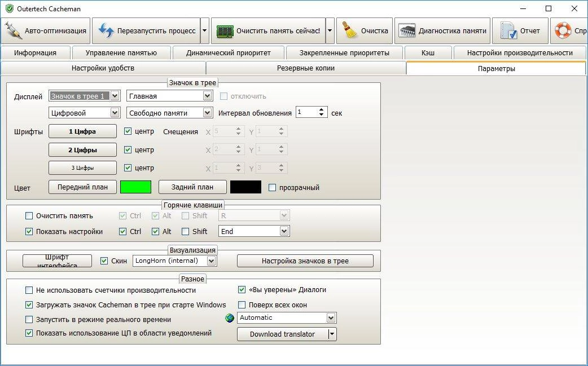
Task: Toggle Shift for Показать настройки hotkey
Action: [185, 231]
